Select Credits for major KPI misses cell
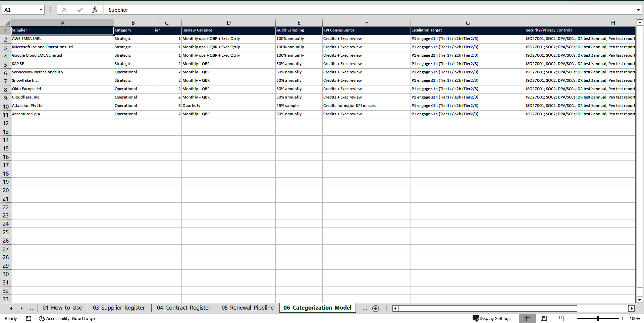Image resolution: width=644 pixels, height=323 pixels. (x=366, y=106)
